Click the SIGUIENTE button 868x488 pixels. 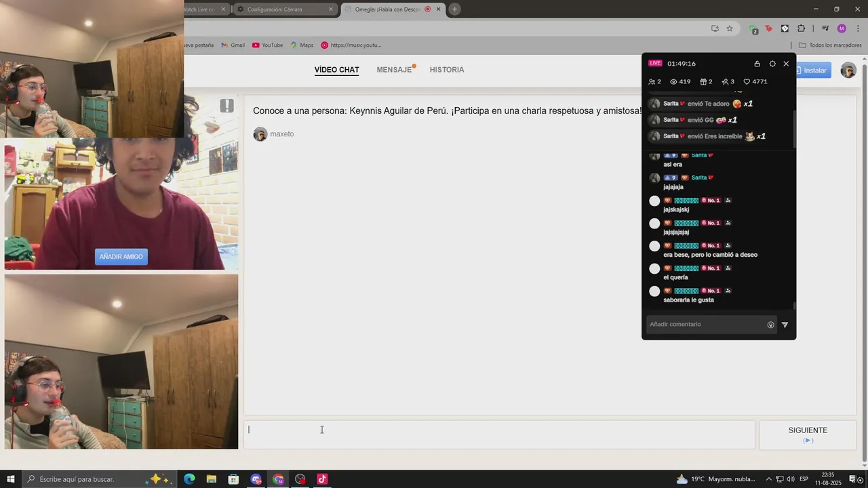click(x=808, y=434)
